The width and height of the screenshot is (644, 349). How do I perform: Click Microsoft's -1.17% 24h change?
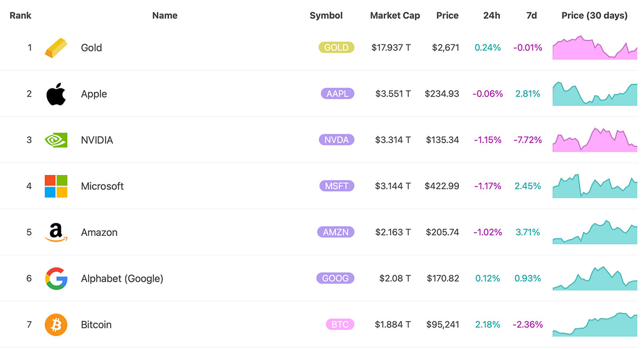coord(488,186)
